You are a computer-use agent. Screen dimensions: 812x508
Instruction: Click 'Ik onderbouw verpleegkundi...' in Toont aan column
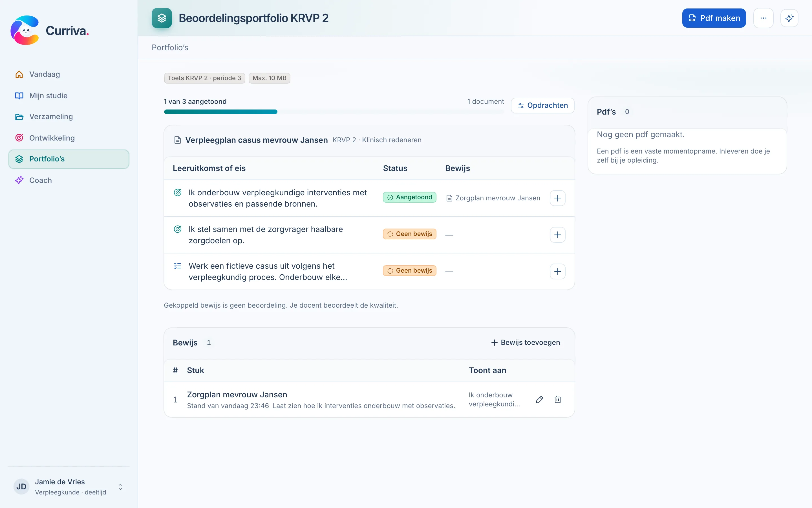pos(494,399)
